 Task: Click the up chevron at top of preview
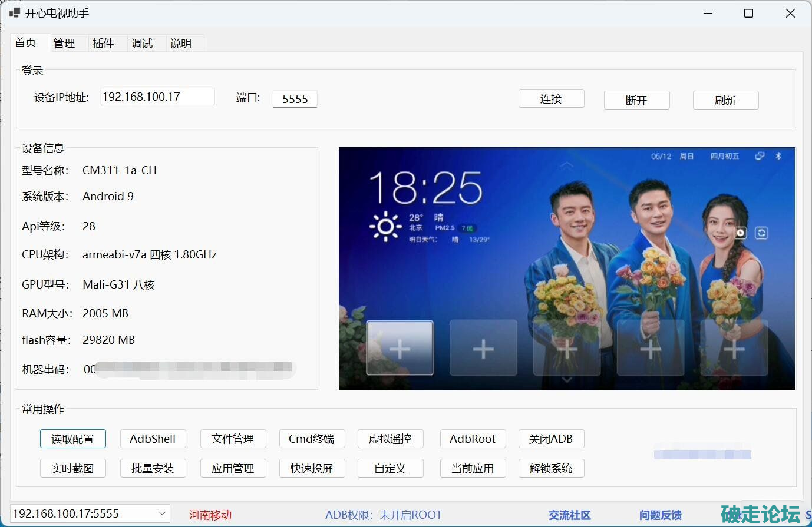click(x=566, y=165)
